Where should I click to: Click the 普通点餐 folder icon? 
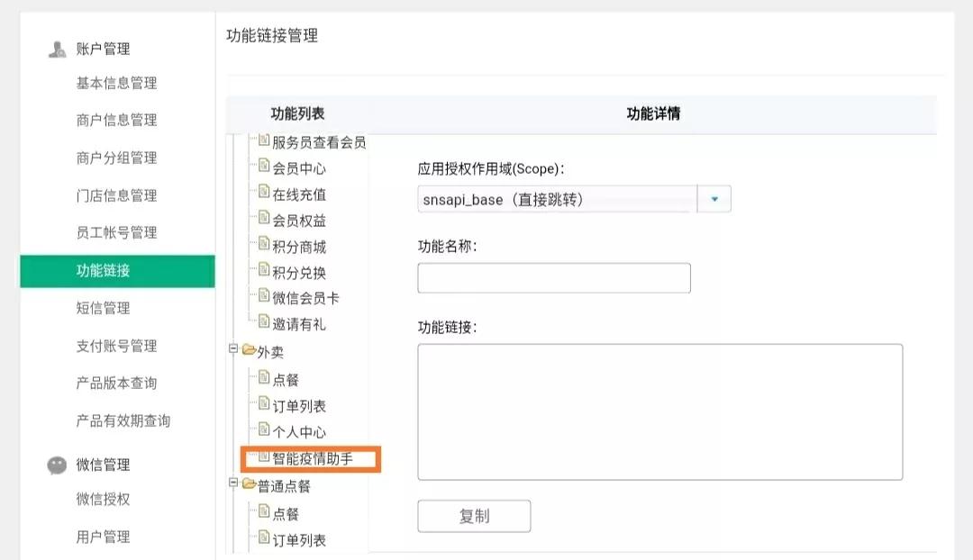[249, 483]
